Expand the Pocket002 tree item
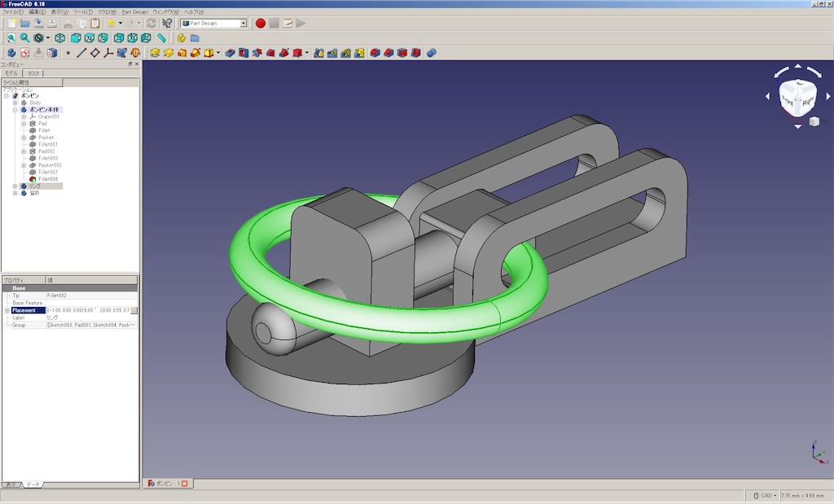The image size is (834, 504). [x=24, y=165]
